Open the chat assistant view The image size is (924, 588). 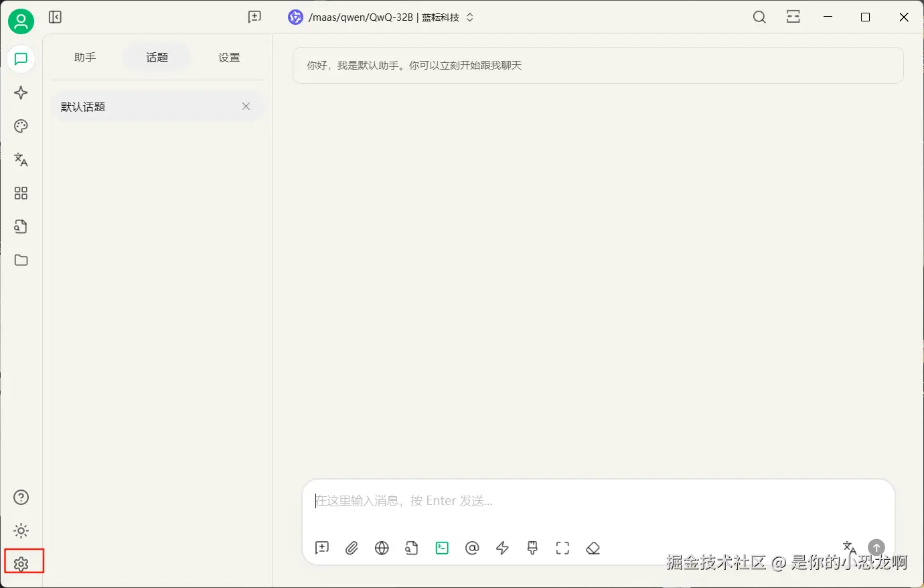[x=21, y=59]
